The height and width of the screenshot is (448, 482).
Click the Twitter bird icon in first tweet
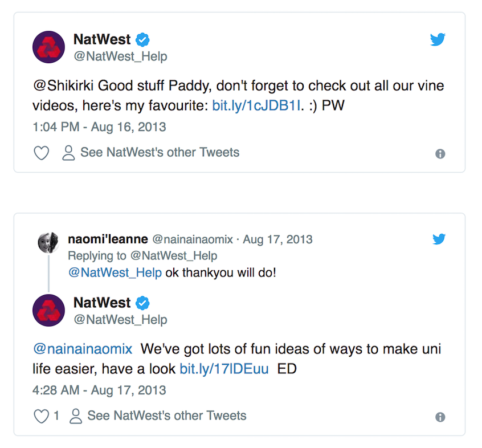point(438,39)
